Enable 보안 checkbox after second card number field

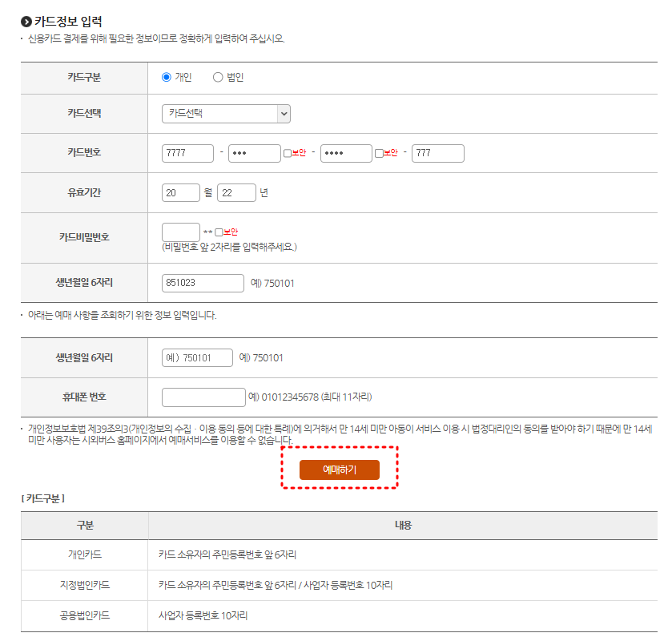pyautogui.click(x=288, y=153)
